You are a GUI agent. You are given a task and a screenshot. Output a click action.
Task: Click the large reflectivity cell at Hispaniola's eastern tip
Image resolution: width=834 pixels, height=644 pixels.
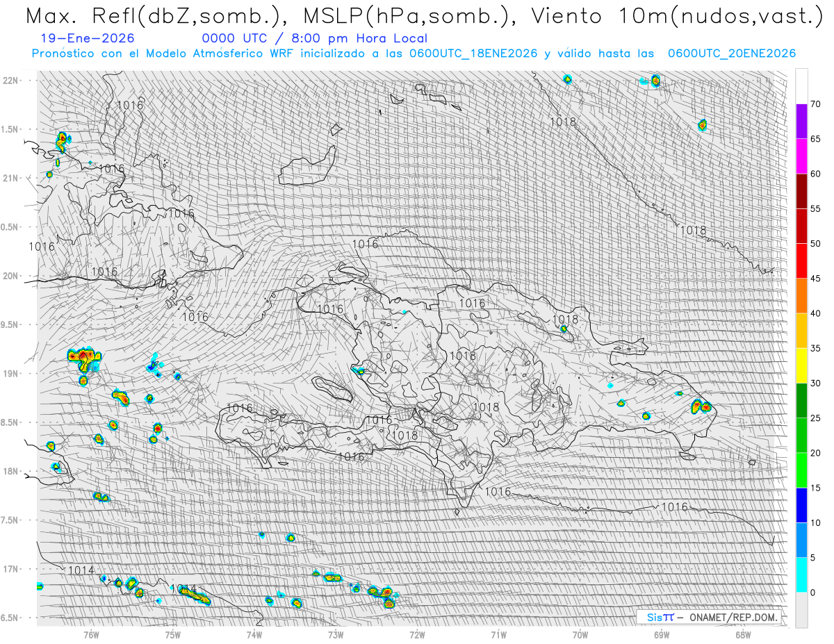point(701,406)
